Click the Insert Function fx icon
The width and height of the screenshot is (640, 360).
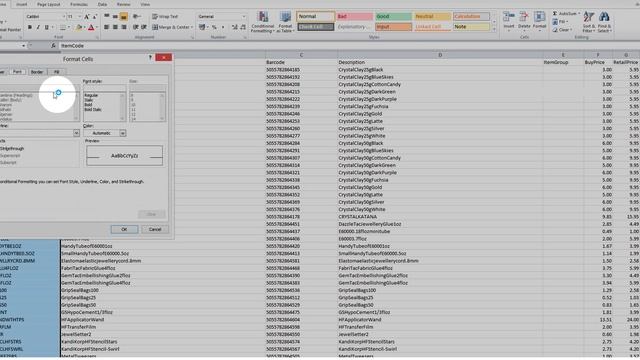[53, 46]
